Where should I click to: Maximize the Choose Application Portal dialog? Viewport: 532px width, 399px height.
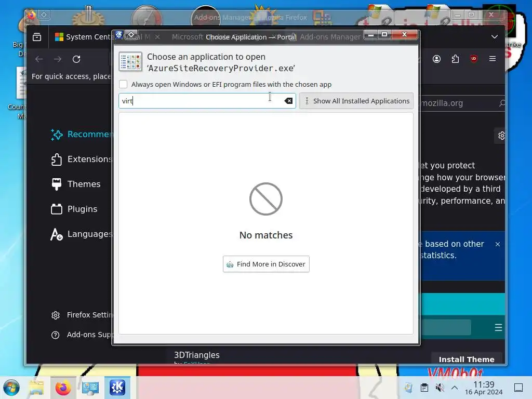click(384, 35)
